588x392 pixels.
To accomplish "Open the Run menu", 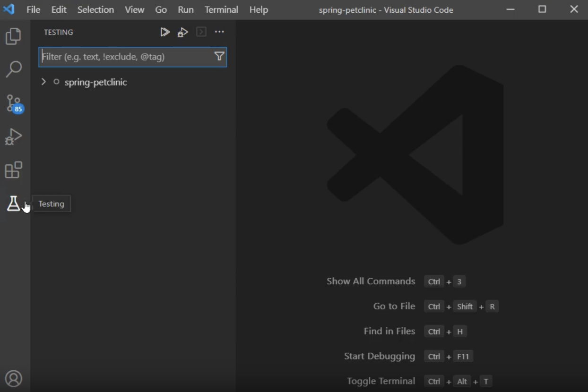I will [x=186, y=9].
